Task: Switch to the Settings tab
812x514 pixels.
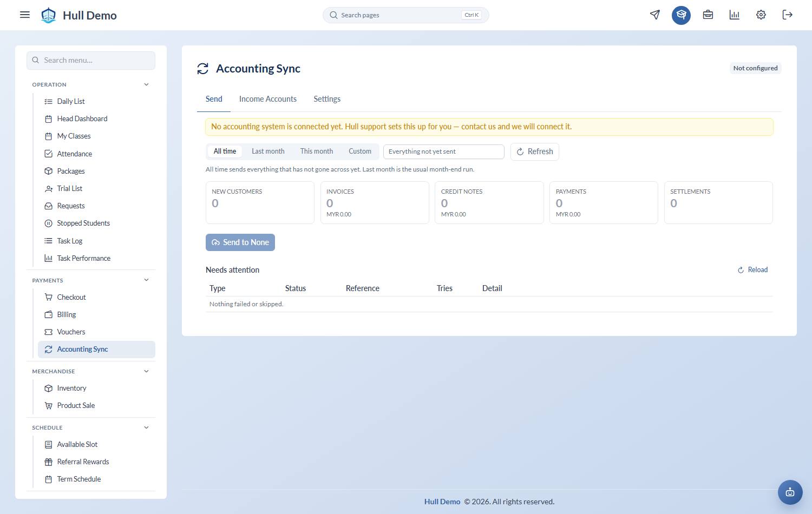Action: (327, 99)
